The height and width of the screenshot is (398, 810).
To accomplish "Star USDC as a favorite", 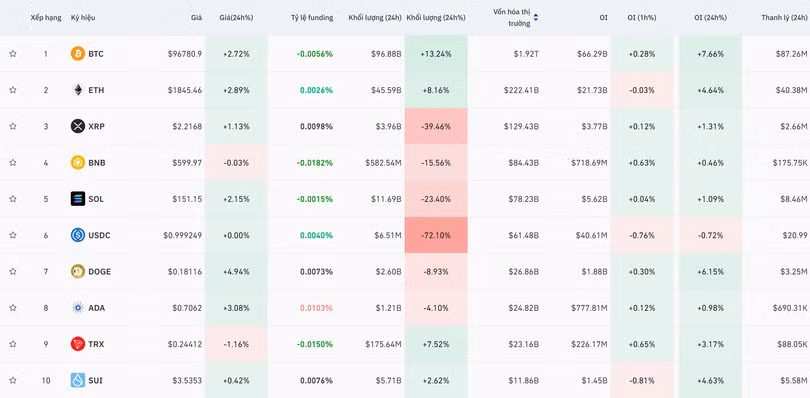I will click(13, 235).
